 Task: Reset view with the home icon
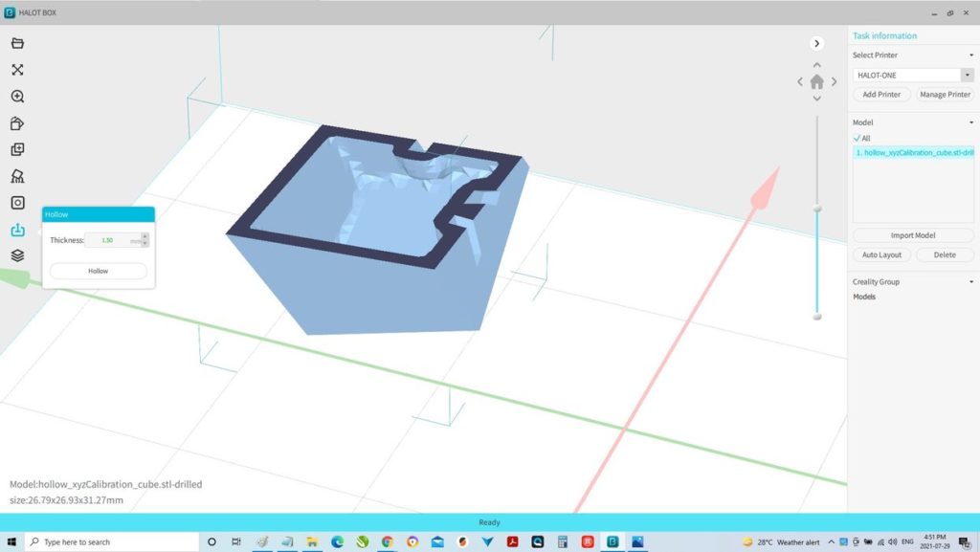[816, 81]
